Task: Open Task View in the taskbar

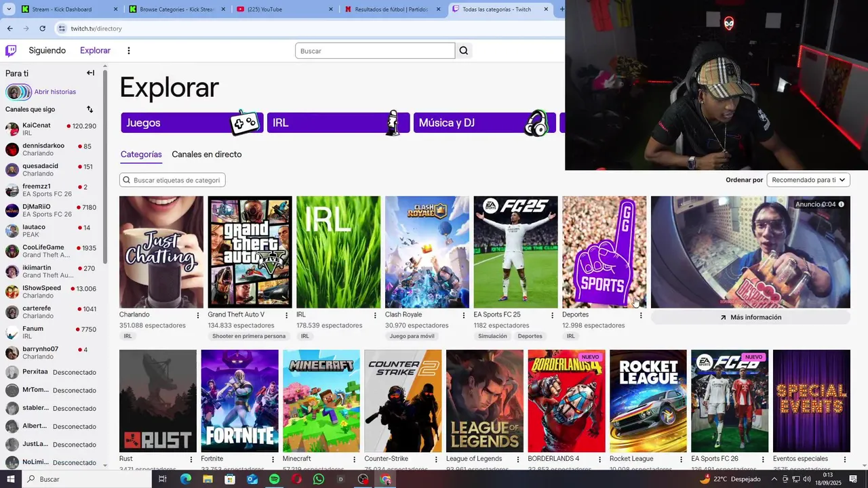Action: click(163, 479)
